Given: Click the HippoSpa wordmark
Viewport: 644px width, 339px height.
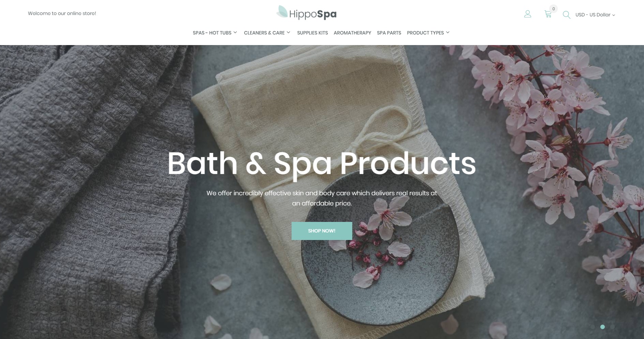Looking at the screenshot, I should coord(313,14).
